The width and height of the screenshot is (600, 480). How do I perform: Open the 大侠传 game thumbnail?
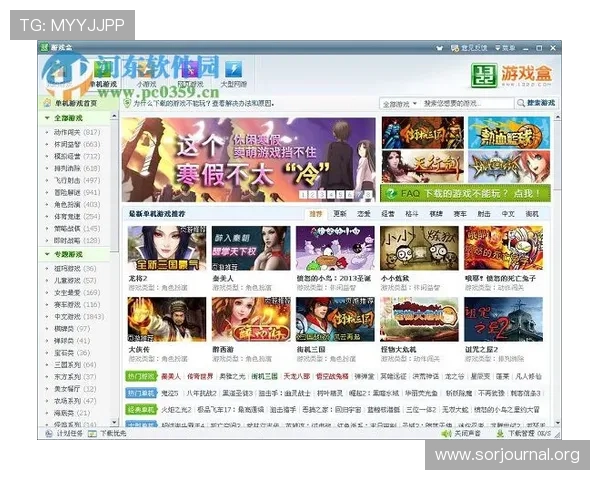tap(167, 319)
